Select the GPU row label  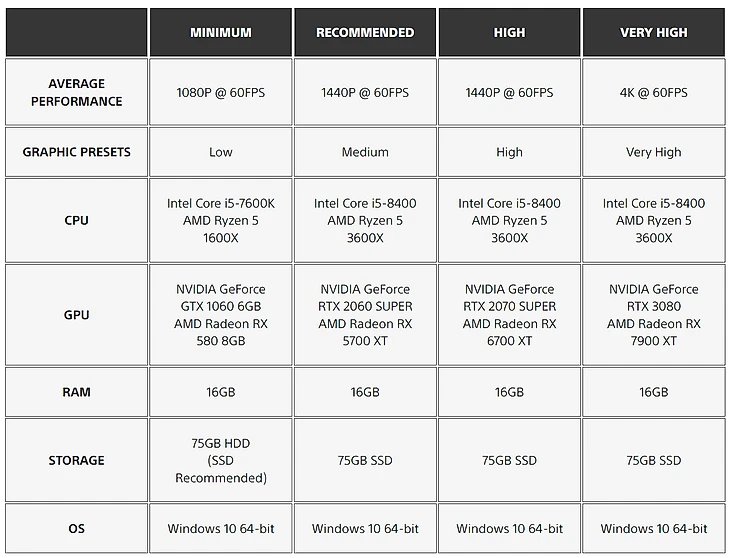[76, 315]
